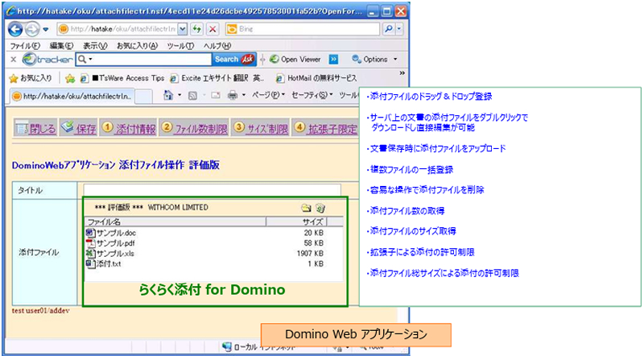The image size is (644, 356).
Task: Open the recent pages dropdown beside Forward
Action: pyautogui.click(x=46, y=30)
